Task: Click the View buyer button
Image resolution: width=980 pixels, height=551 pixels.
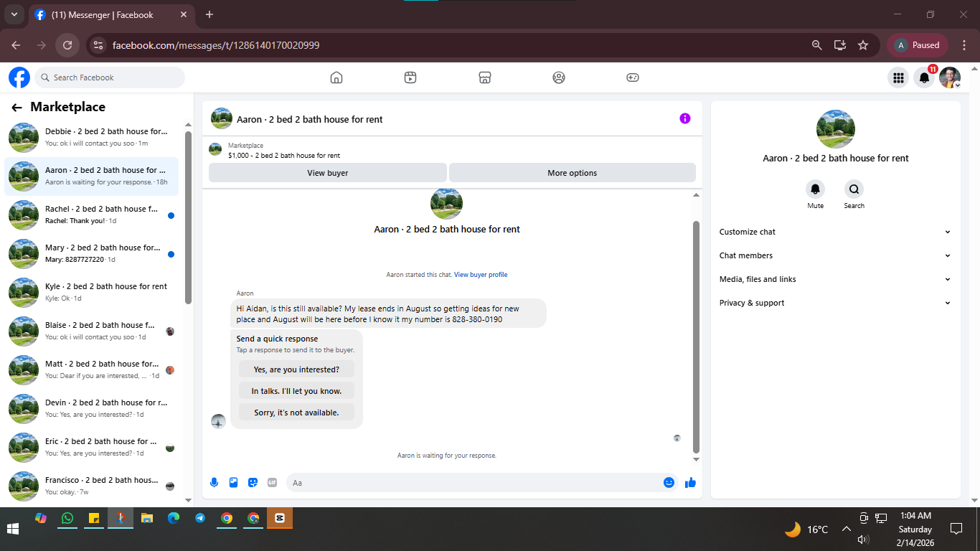Action: coord(327,173)
